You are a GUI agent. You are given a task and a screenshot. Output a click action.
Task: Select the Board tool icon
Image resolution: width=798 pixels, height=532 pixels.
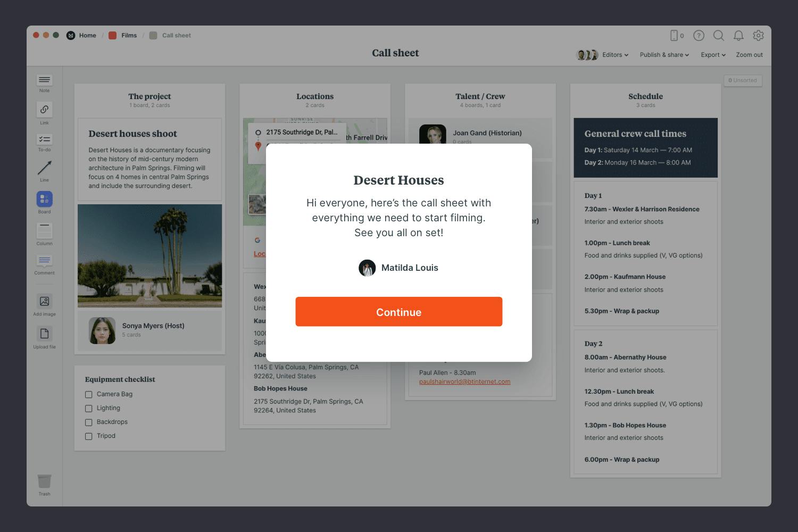[x=44, y=199]
